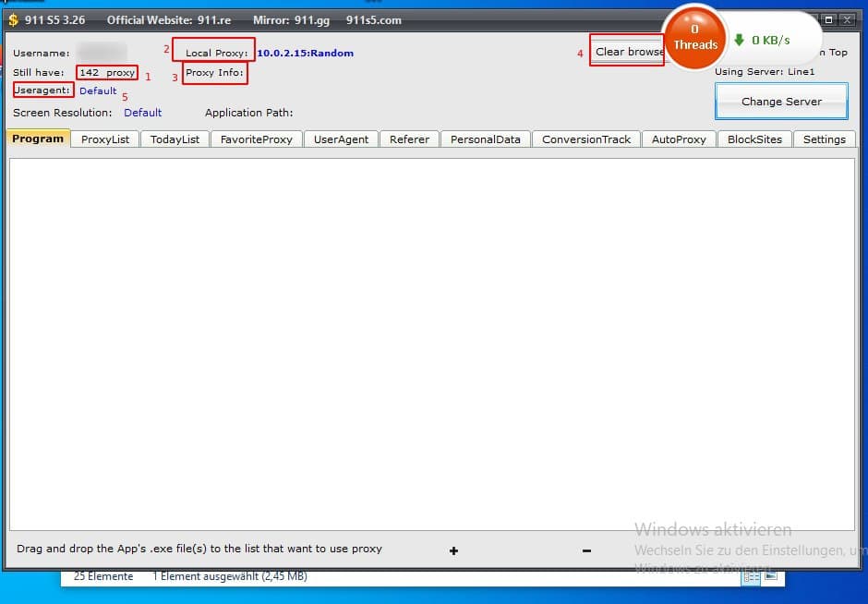Click the Useragent Default link

point(98,91)
